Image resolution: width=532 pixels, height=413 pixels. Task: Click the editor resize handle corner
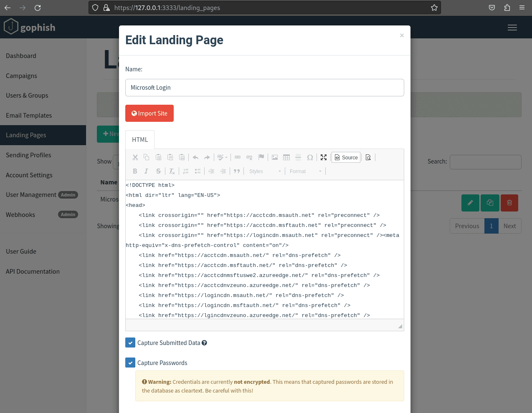[x=400, y=326]
